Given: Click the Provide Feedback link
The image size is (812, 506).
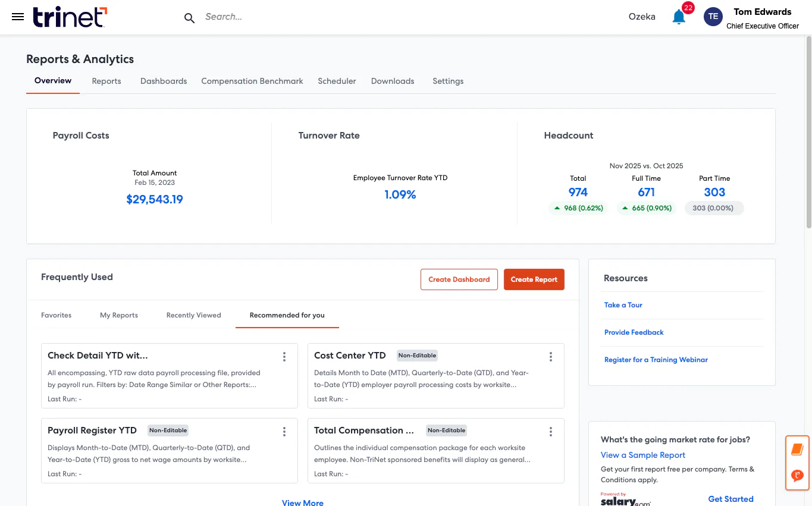Looking at the screenshot, I should click(634, 332).
